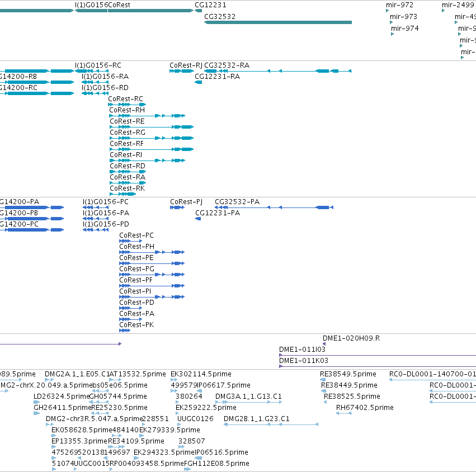The height and width of the screenshot is (472, 476).
Task: Click the RH67402.5prime EST label
Action: tap(365, 408)
